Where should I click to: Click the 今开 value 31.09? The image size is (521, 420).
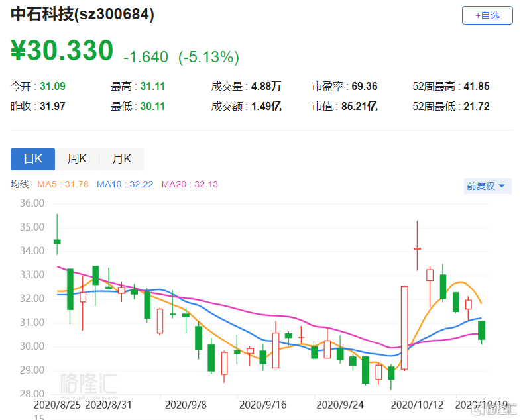point(52,86)
